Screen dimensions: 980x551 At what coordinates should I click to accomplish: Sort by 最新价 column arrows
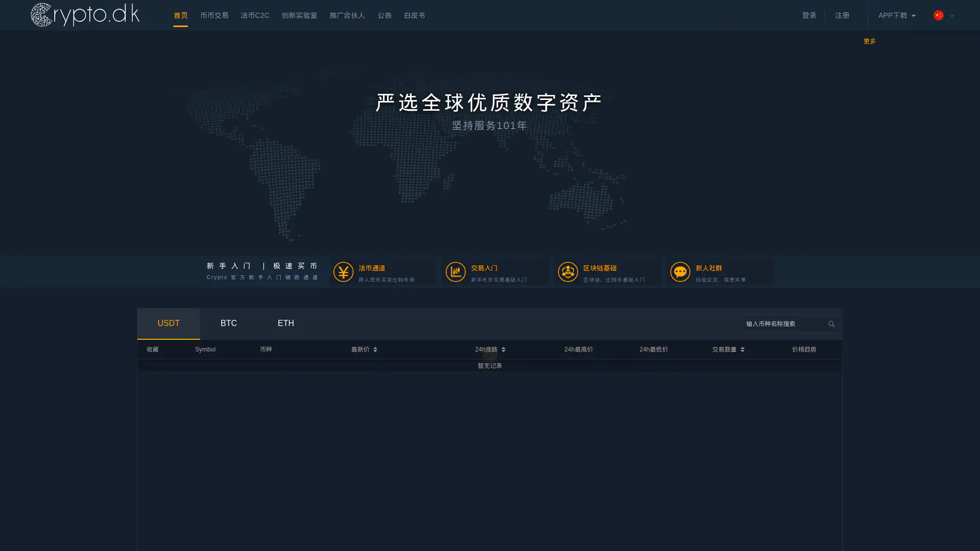tap(375, 350)
